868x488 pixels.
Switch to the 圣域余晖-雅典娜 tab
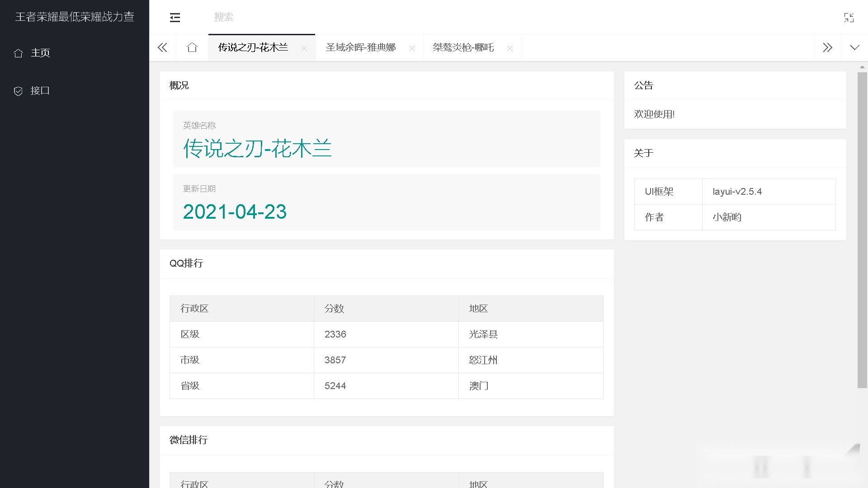coord(360,47)
